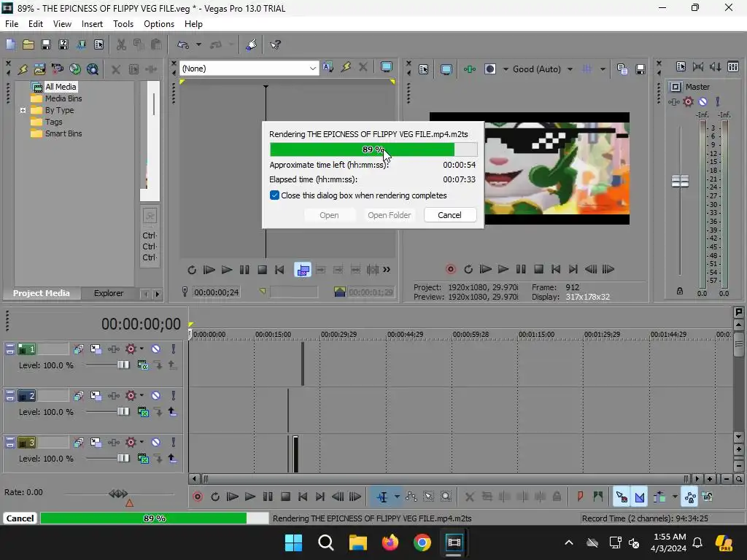Click the Import Media icon in Project Media
This screenshot has width=747, height=560.
click(x=39, y=69)
